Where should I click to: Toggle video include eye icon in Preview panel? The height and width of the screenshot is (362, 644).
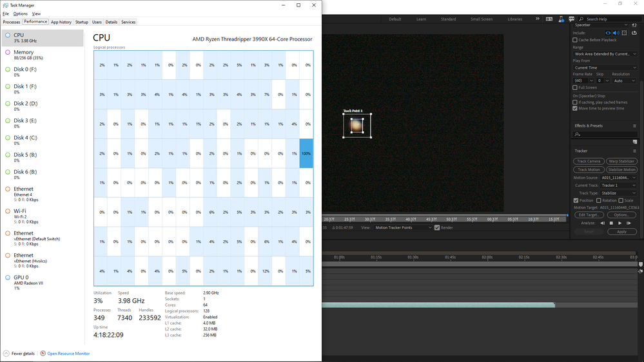coord(608,33)
